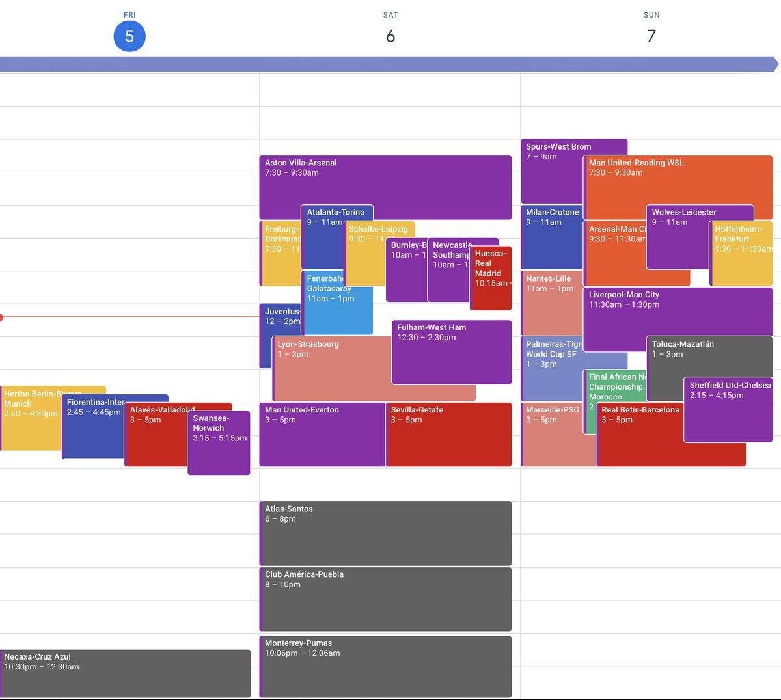Click the red current-time indicator line
Image resolution: width=781 pixels, height=700 pixels.
click(x=130, y=317)
